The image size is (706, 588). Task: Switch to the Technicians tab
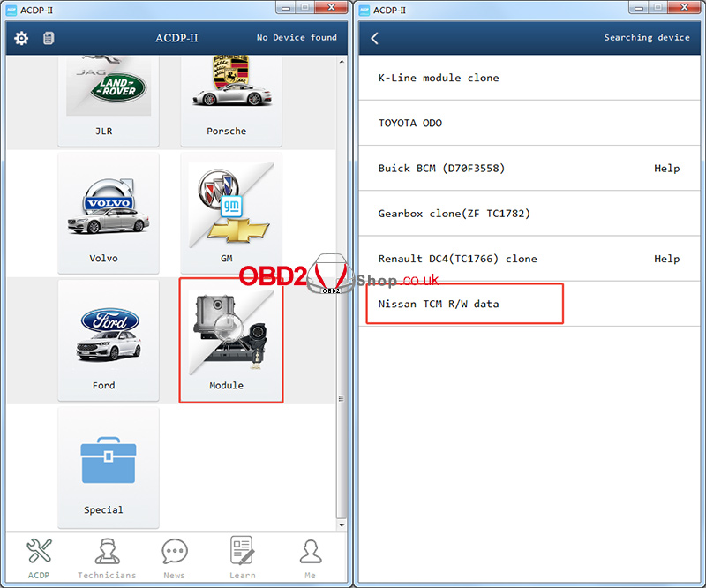(x=107, y=559)
